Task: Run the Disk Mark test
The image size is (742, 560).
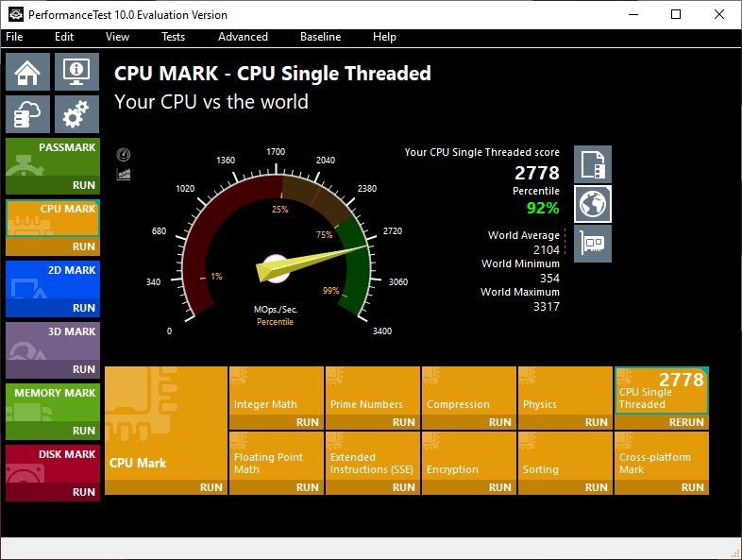Action: (53, 492)
